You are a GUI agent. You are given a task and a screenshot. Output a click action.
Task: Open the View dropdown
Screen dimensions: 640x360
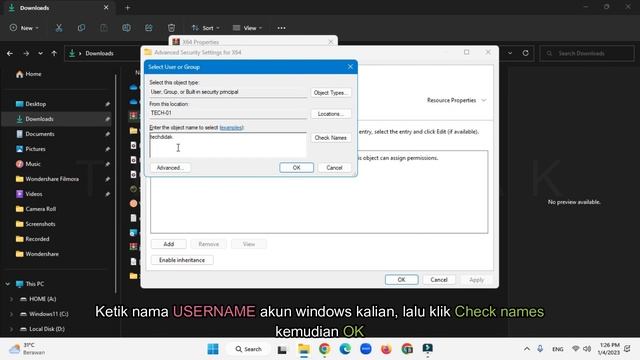[x=247, y=28]
